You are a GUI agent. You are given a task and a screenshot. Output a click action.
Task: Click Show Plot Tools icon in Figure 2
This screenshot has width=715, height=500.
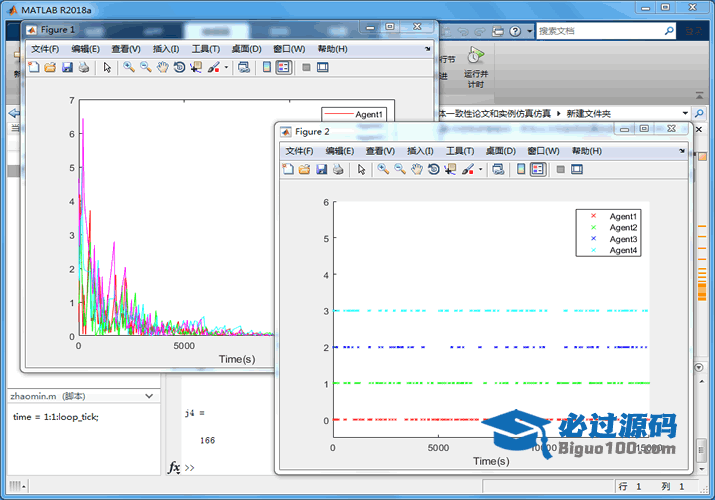(x=577, y=170)
